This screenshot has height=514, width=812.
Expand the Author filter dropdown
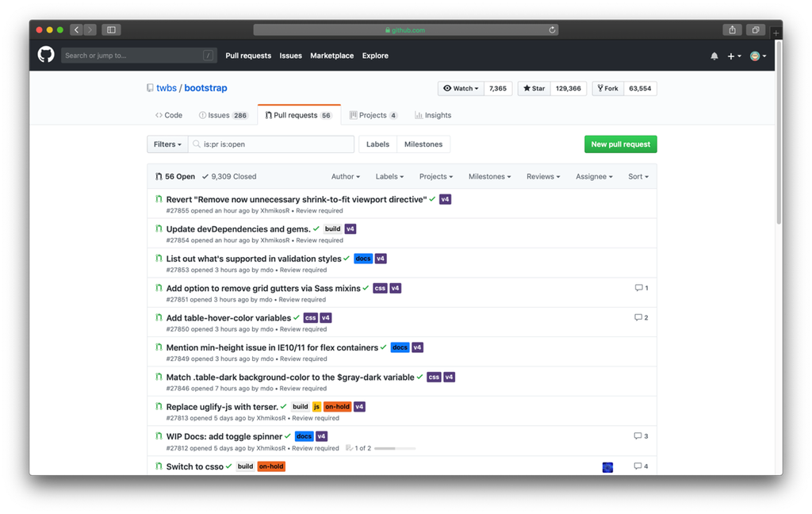pos(346,177)
